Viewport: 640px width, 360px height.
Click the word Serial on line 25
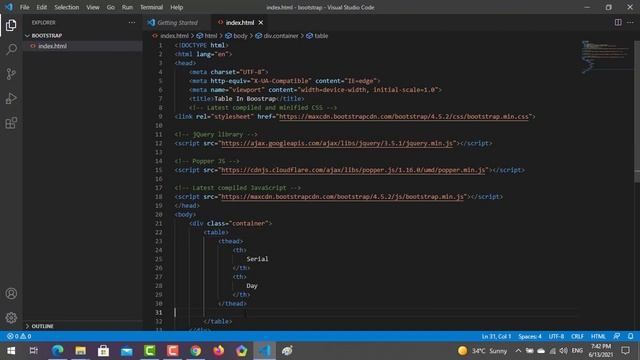pyautogui.click(x=257, y=259)
